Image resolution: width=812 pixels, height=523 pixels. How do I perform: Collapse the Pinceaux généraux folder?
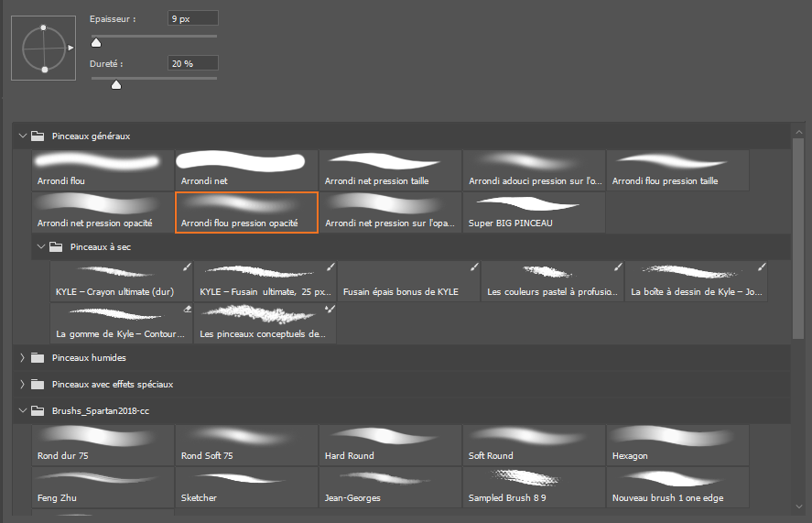click(23, 136)
